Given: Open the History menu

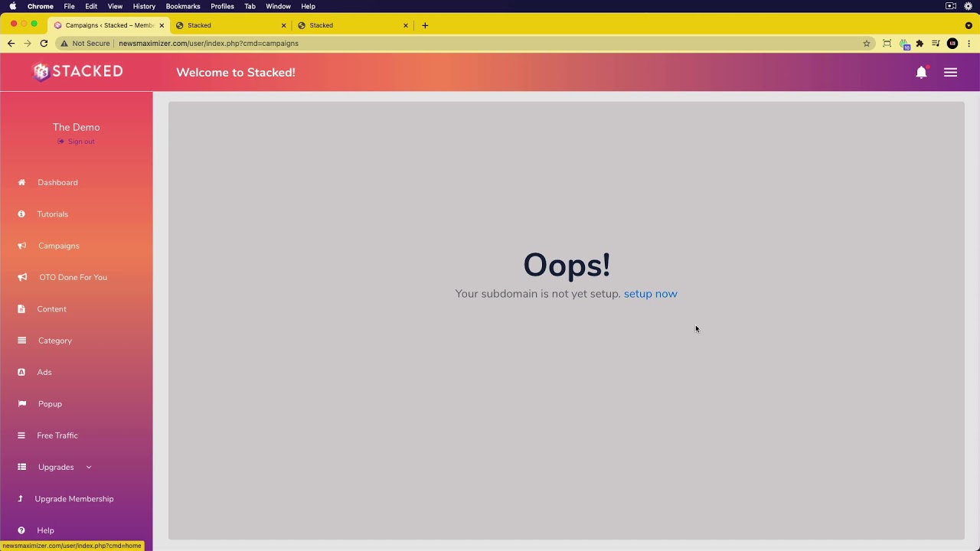Looking at the screenshot, I should [x=144, y=6].
